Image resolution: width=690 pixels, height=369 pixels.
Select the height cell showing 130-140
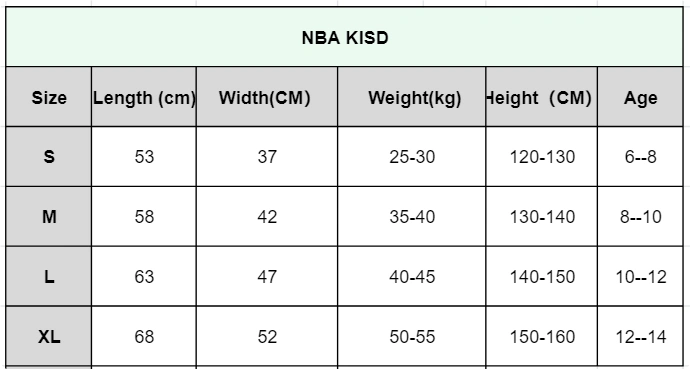pyautogui.click(x=542, y=216)
